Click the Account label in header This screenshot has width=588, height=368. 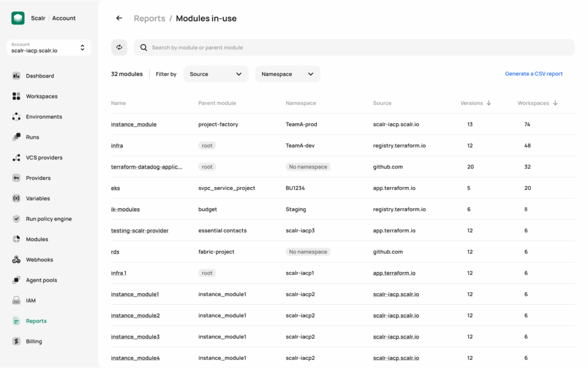coord(64,18)
